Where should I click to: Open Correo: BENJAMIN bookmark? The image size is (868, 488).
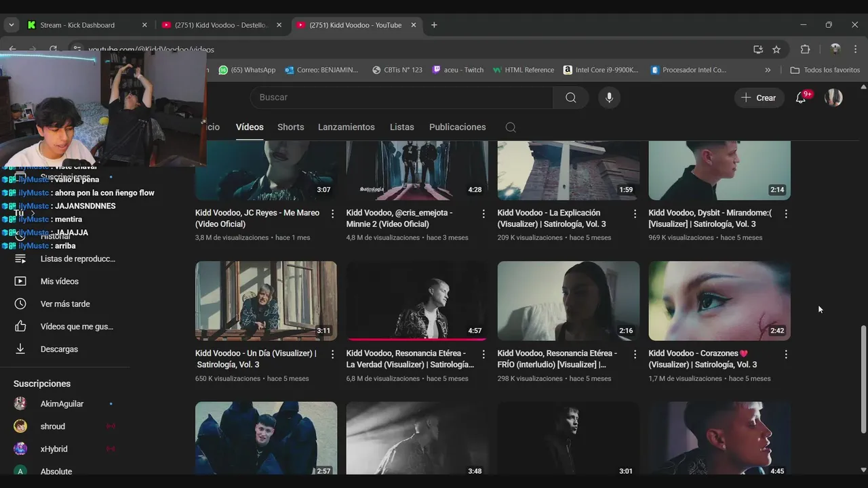point(323,70)
